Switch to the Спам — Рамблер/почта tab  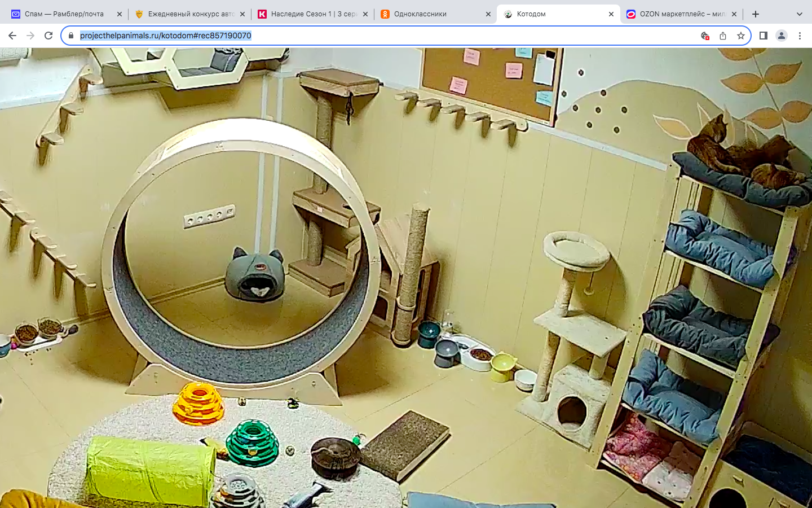pos(63,14)
